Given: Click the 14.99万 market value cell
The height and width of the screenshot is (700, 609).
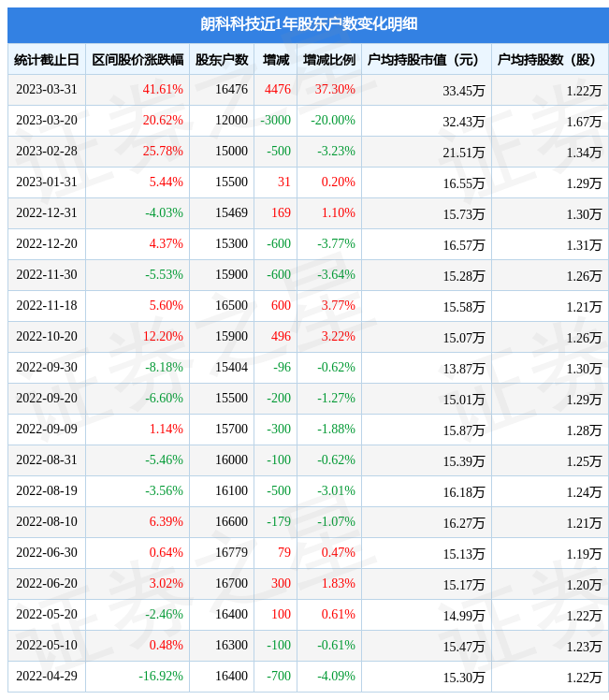Looking at the screenshot, I should (464, 616).
